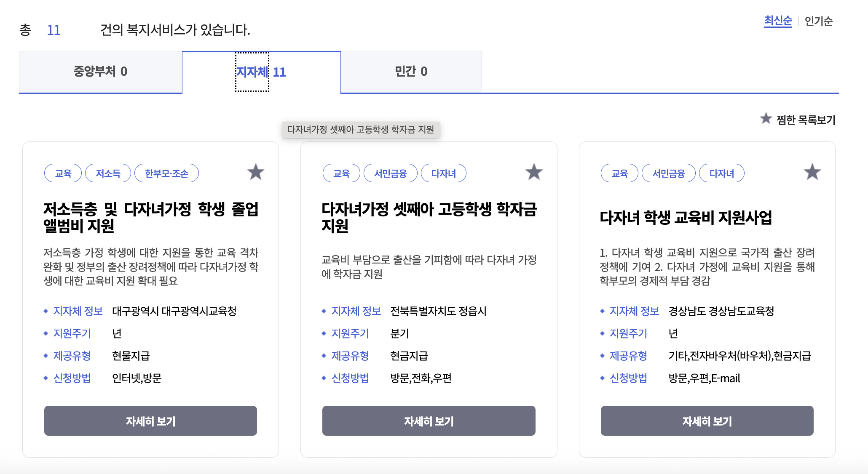
Task: Favorite the 졸업앨범비 지원 card star
Action: 255,172
